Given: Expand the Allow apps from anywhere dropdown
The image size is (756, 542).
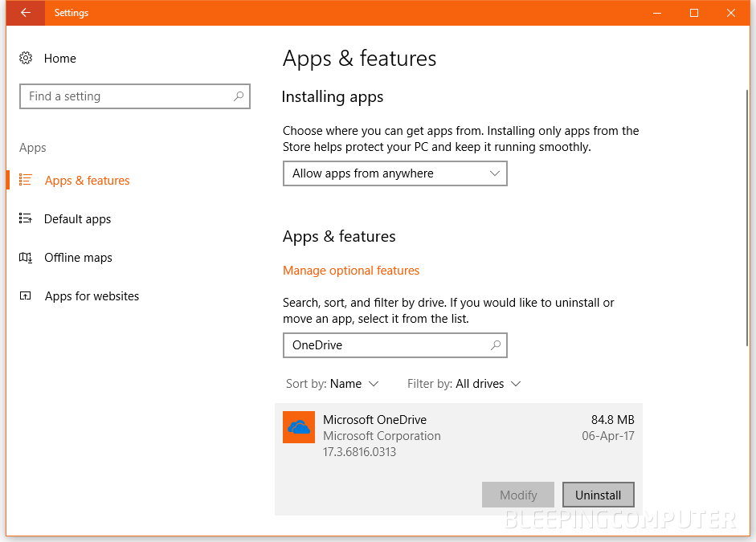Looking at the screenshot, I should coord(395,173).
